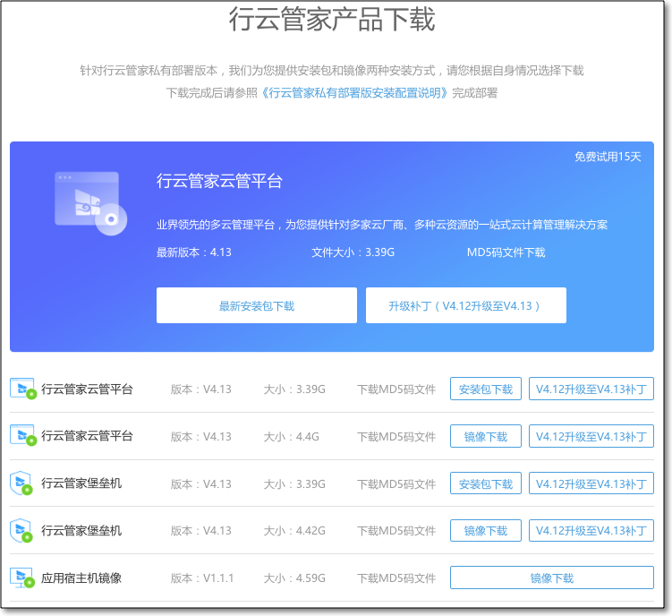Click 镜像下载 for 应用宿主机镜像 row

click(x=551, y=577)
